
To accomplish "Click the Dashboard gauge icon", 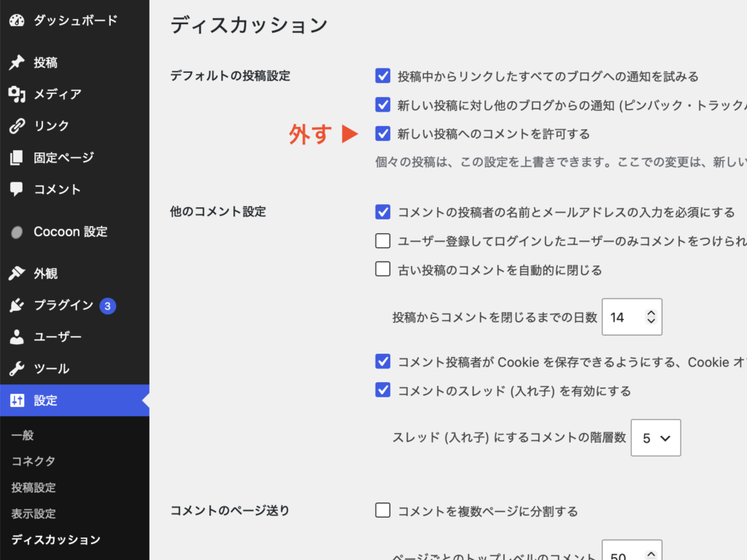I will (x=17, y=20).
